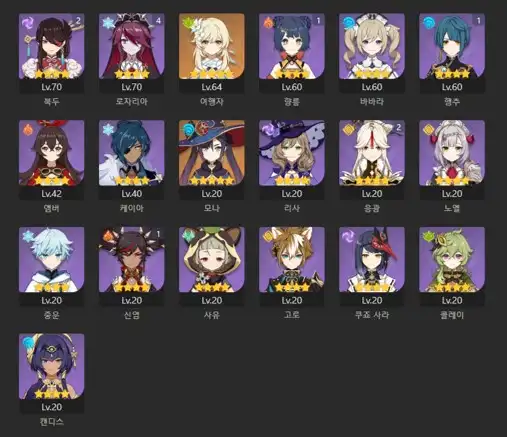Click the Anemo element icon on Sayu (사유)
The width and height of the screenshot is (507, 437).
point(187,235)
